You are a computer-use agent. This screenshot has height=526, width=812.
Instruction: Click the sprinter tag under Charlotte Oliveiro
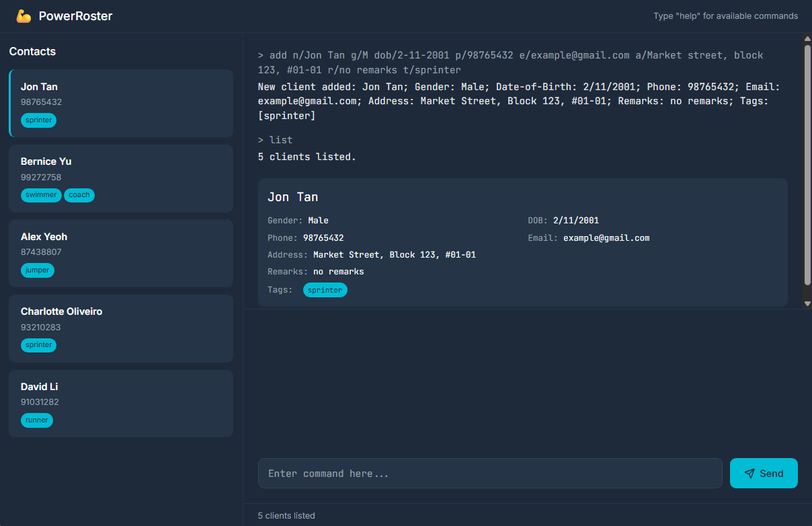click(x=39, y=345)
